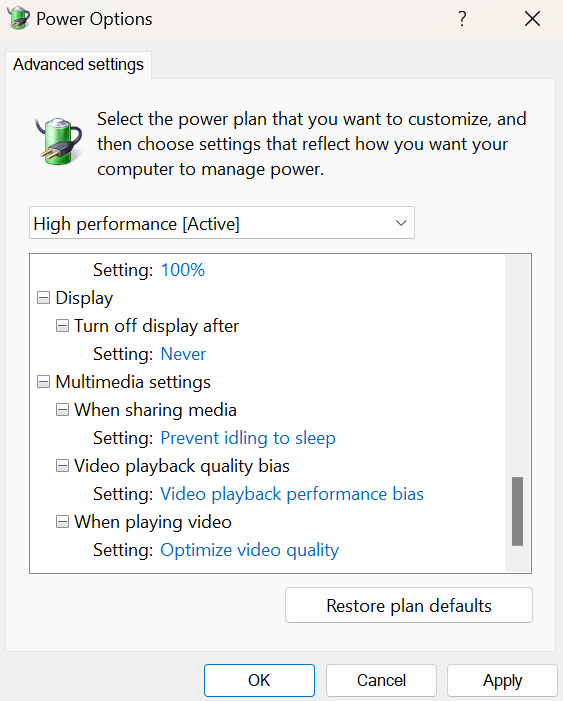Screen dimensions: 563x701
Task: Click Restore plan defaults button
Action: [x=409, y=605]
